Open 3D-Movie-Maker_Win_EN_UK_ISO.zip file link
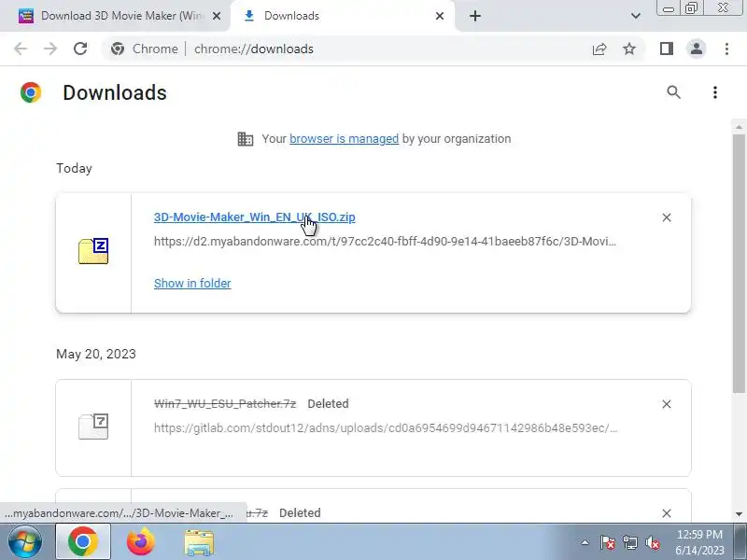The image size is (747, 560). 254,217
